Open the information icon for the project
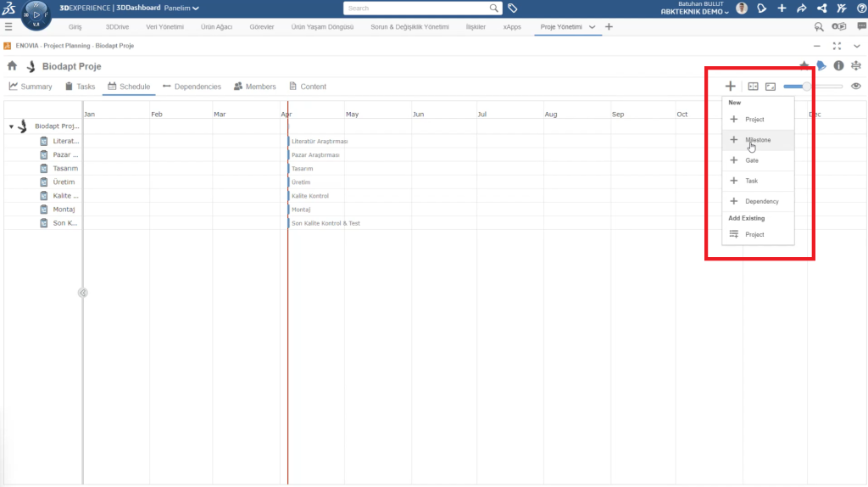 (x=838, y=66)
